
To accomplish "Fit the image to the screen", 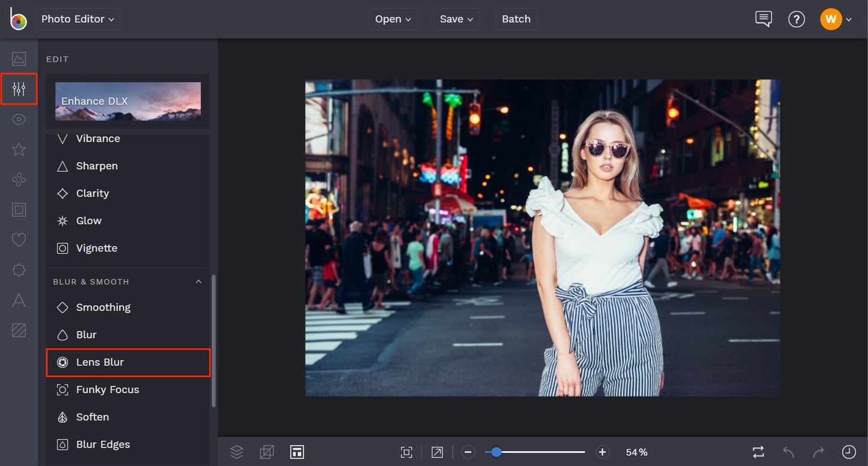I will coord(406,452).
